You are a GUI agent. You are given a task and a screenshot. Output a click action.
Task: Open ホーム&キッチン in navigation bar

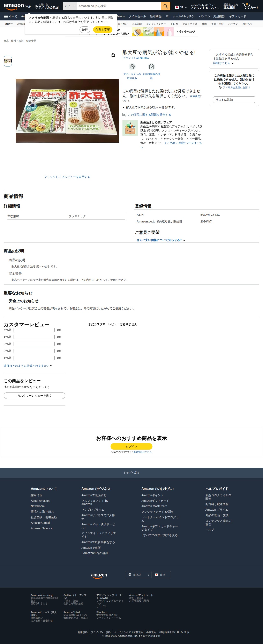click(184, 16)
